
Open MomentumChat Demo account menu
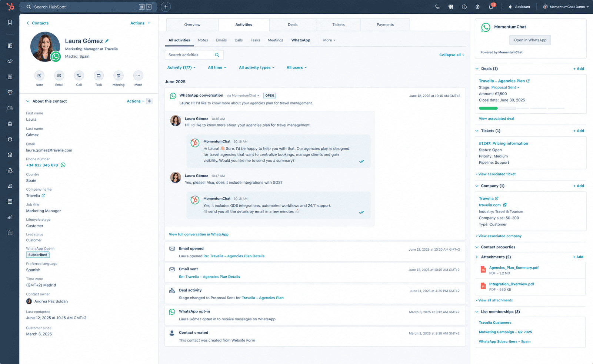(x=566, y=7)
